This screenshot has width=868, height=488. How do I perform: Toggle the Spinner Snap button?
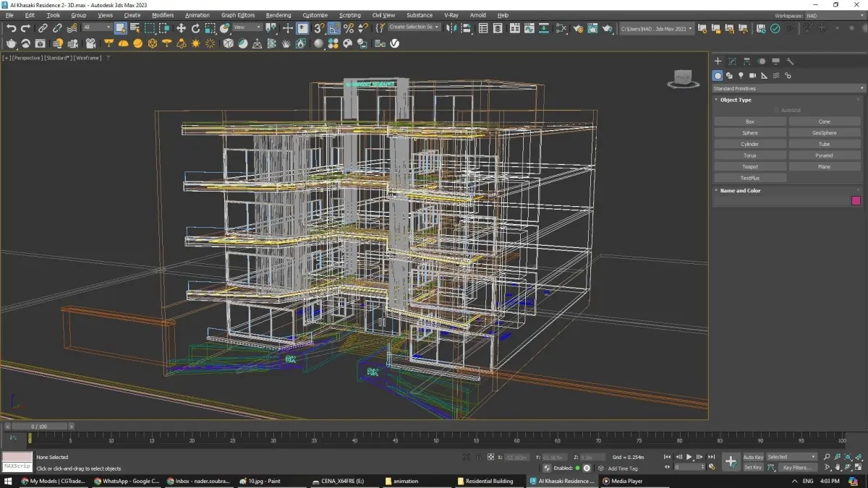click(363, 28)
